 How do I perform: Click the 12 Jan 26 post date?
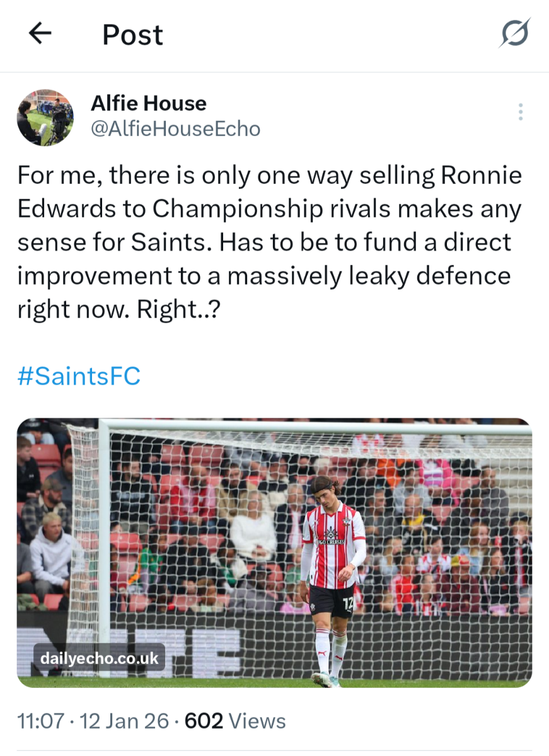click(x=125, y=721)
